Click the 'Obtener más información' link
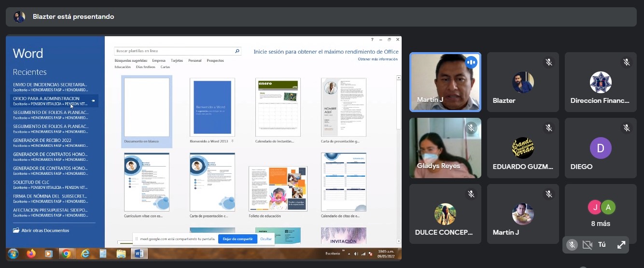This screenshot has width=644, height=268. [x=378, y=59]
